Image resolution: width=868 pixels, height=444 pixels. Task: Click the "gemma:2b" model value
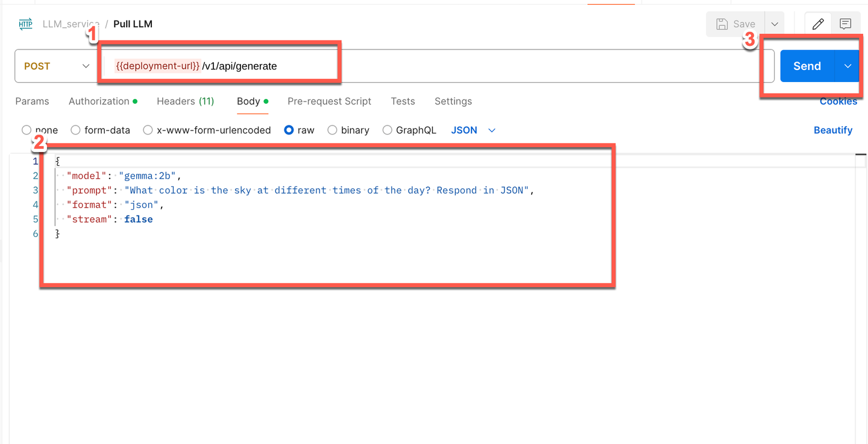[147, 176]
